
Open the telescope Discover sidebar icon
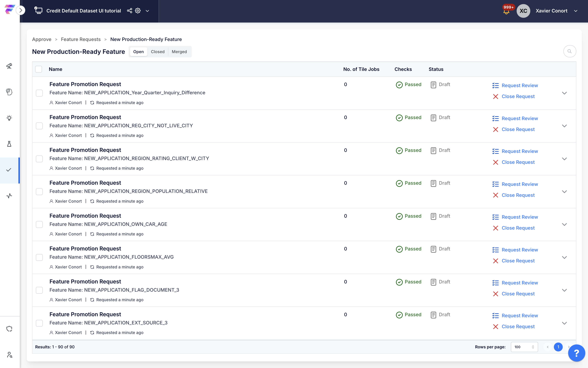[x=9, y=66]
